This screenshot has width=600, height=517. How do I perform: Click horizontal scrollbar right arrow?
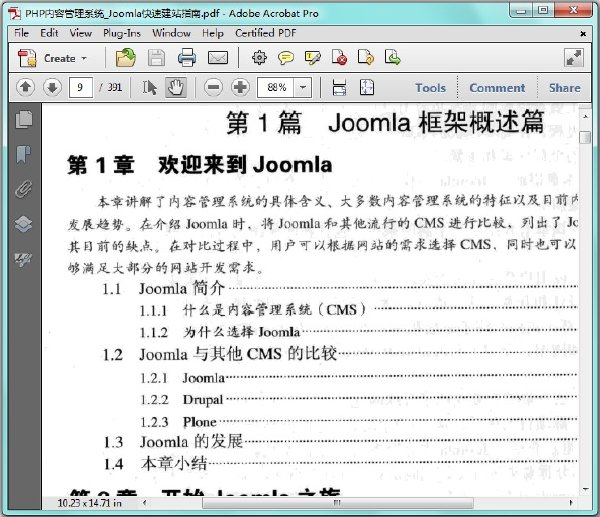(x=571, y=502)
